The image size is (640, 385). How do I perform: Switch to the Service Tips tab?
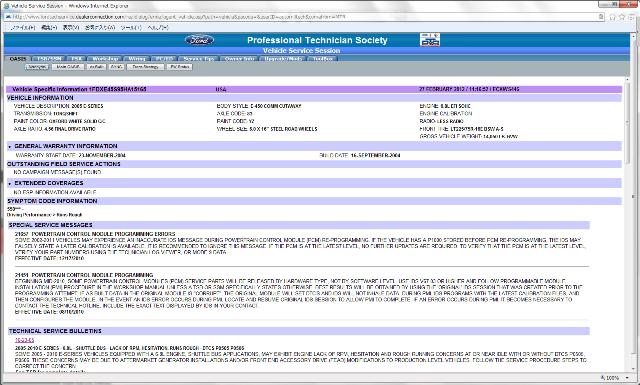(198, 59)
